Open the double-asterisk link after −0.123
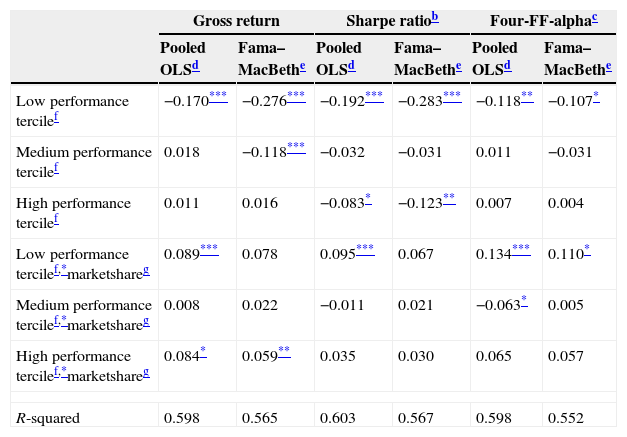The width and height of the screenshot is (627, 437). coord(449,198)
